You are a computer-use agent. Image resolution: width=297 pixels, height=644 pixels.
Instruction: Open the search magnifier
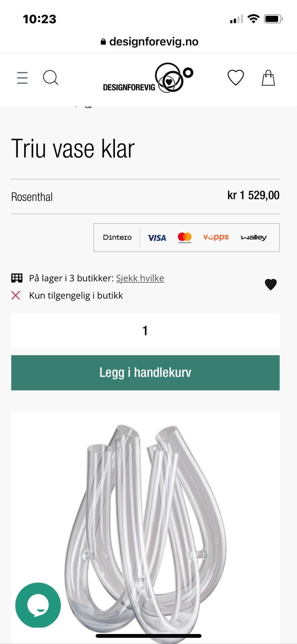pyautogui.click(x=51, y=78)
